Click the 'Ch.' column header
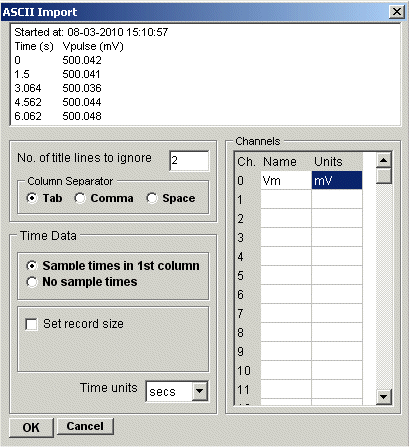This screenshot has height=447, width=409. tap(247, 162)
